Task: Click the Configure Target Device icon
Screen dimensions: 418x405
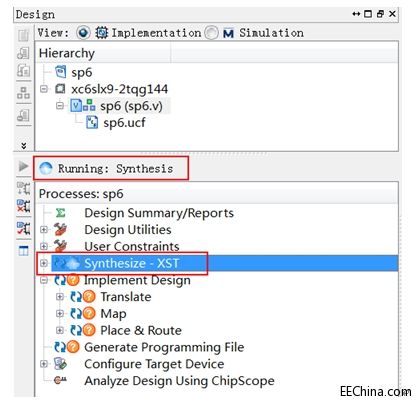Action: [x=60, y=364]
